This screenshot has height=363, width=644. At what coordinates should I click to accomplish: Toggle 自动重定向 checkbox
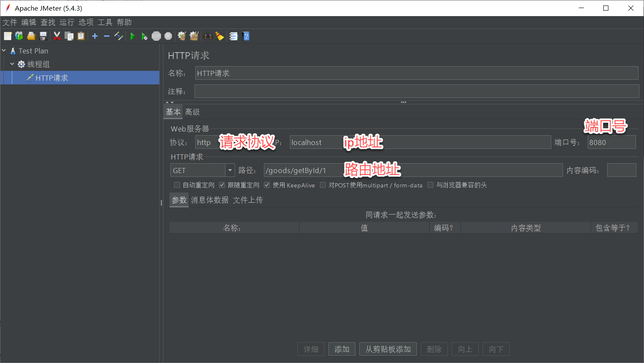177,185
